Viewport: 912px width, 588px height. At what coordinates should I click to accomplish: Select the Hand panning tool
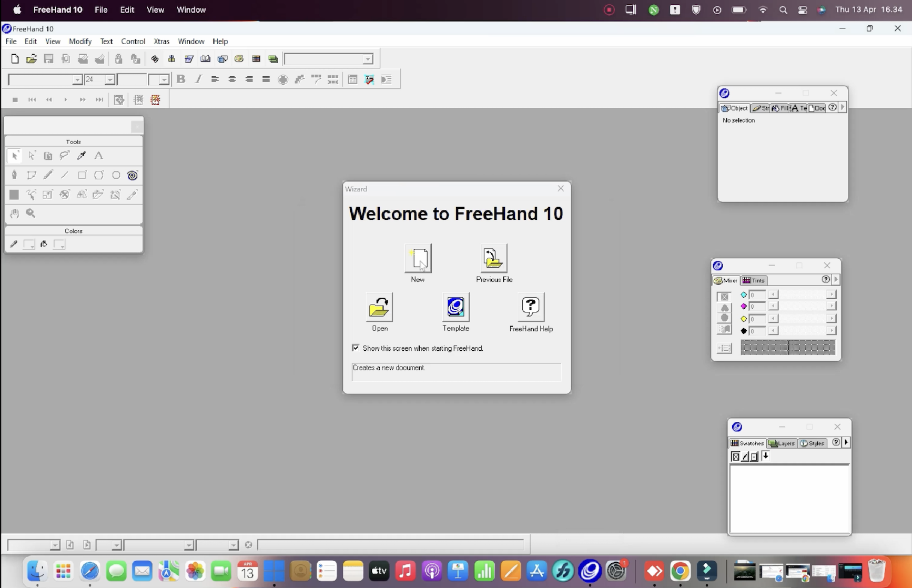point(14,214)
